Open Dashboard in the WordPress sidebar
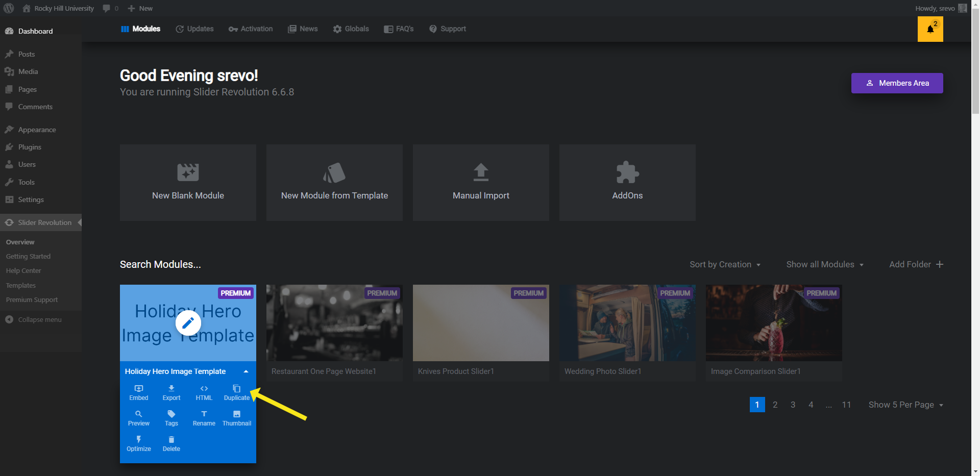This screenshot has height=476, width=980. (x=41, y=31)
